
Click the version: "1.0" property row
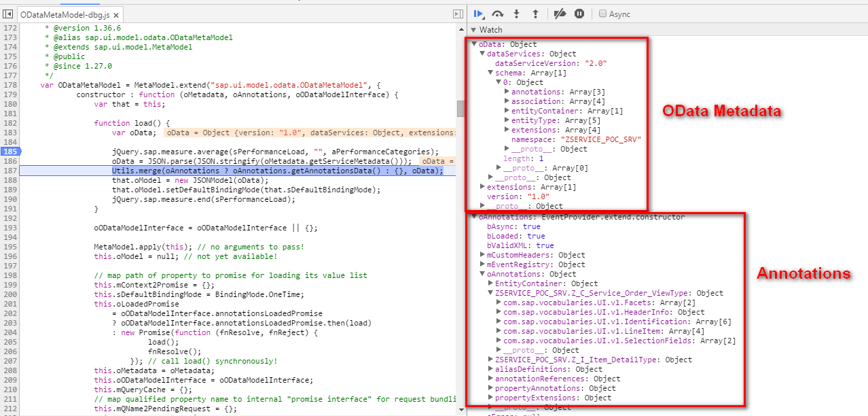click(518, 196)
